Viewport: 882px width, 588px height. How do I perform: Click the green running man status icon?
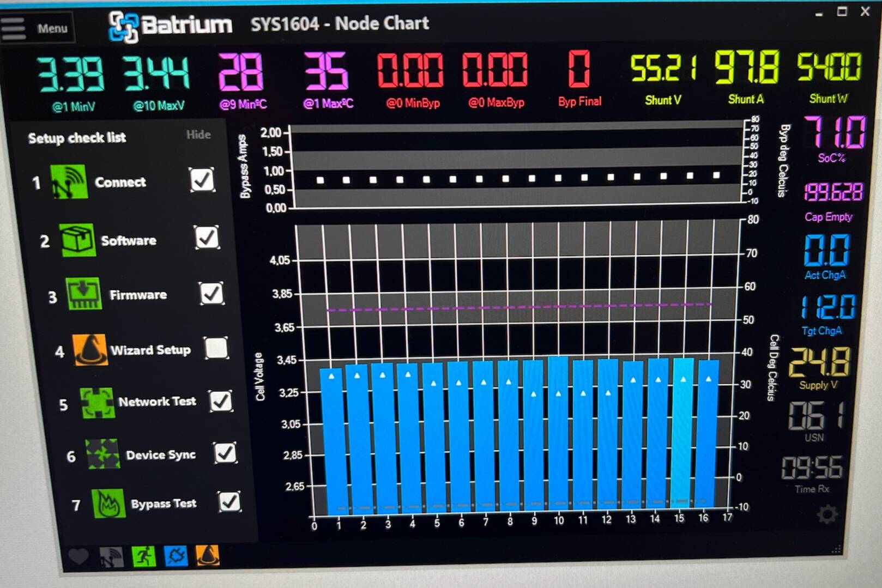(x=144, y=556)
